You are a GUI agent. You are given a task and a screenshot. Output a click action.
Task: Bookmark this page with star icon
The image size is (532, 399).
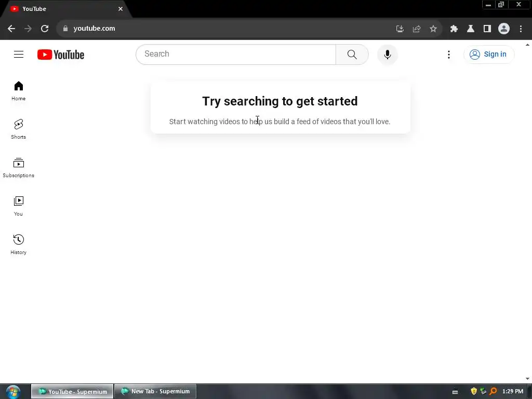click(433, 29)
